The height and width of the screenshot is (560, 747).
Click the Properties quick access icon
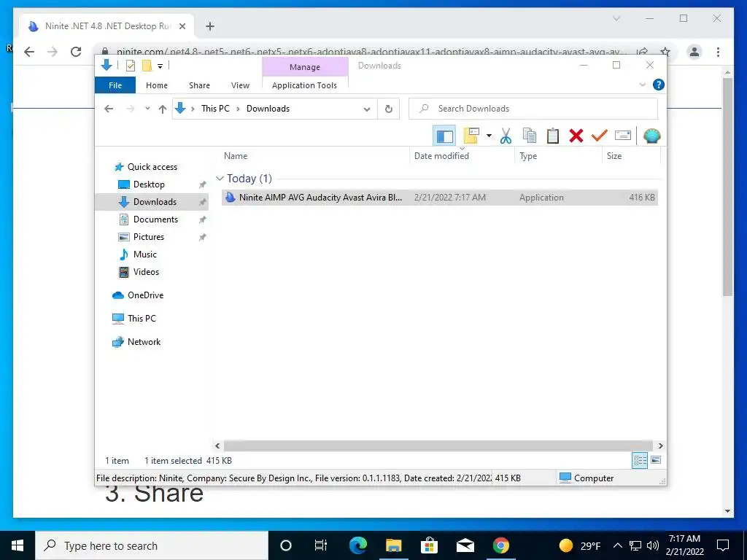pos(130,66)
